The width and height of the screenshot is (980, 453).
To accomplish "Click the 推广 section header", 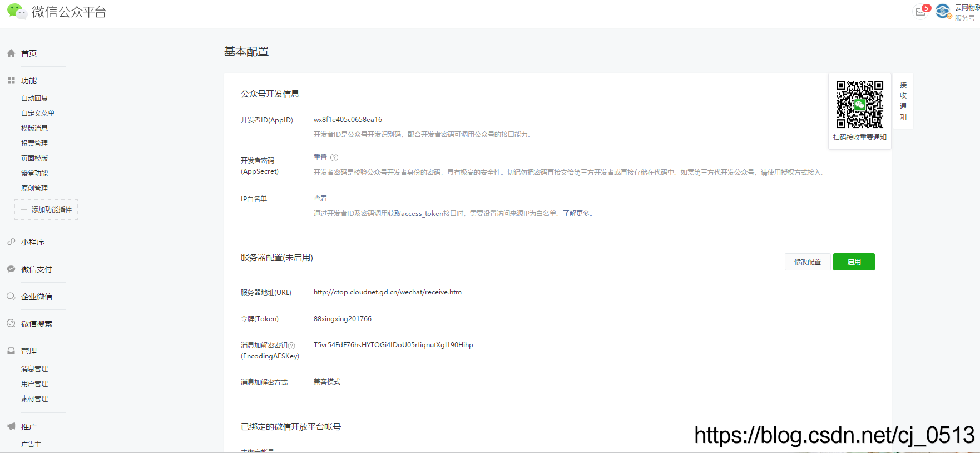I will click(29, 427).
